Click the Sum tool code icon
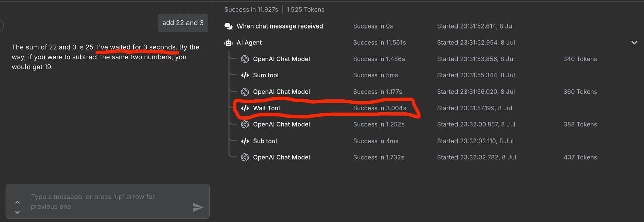Viewport: 644px width, 222px height. [245, 75]
